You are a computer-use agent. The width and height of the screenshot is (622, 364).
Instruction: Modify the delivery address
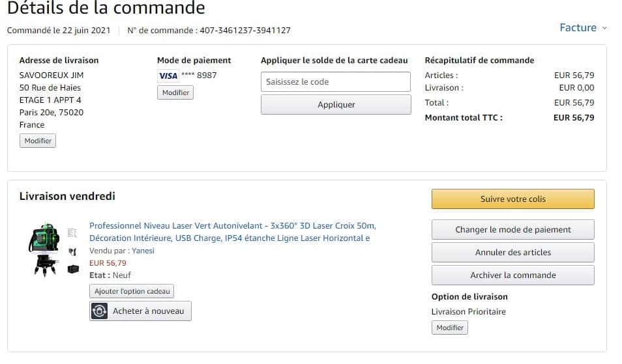(x=38, y=141)
